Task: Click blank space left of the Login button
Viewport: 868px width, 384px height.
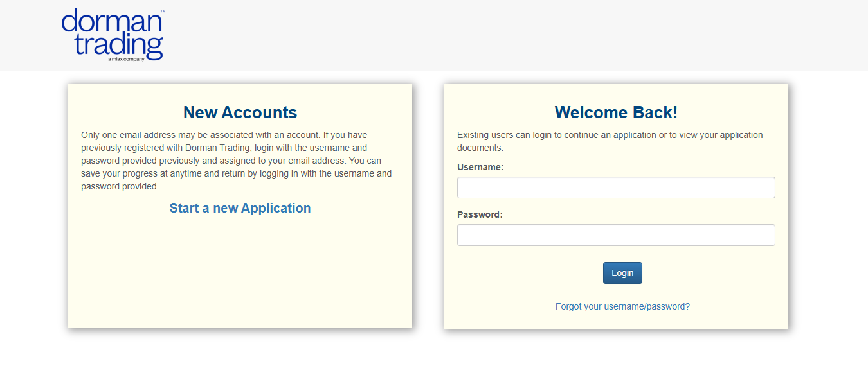Action: click(x=527, y=273)
